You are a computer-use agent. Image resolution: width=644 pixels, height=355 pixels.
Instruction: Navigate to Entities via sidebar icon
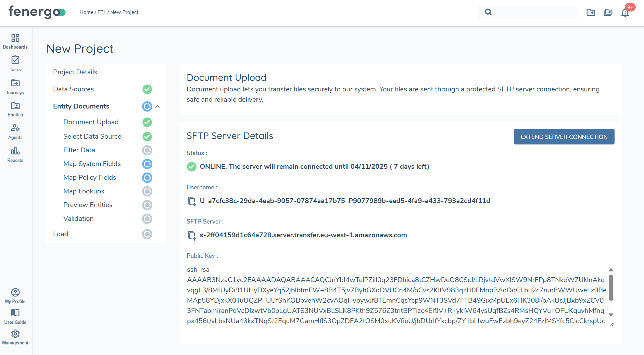pyautogui.click(x=15, y=109)
